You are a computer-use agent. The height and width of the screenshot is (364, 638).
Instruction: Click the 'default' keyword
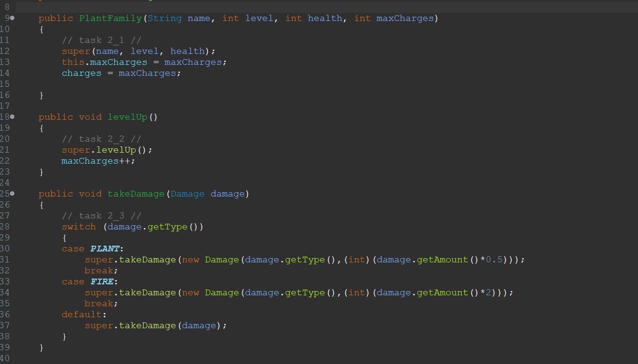click(82, 314)
